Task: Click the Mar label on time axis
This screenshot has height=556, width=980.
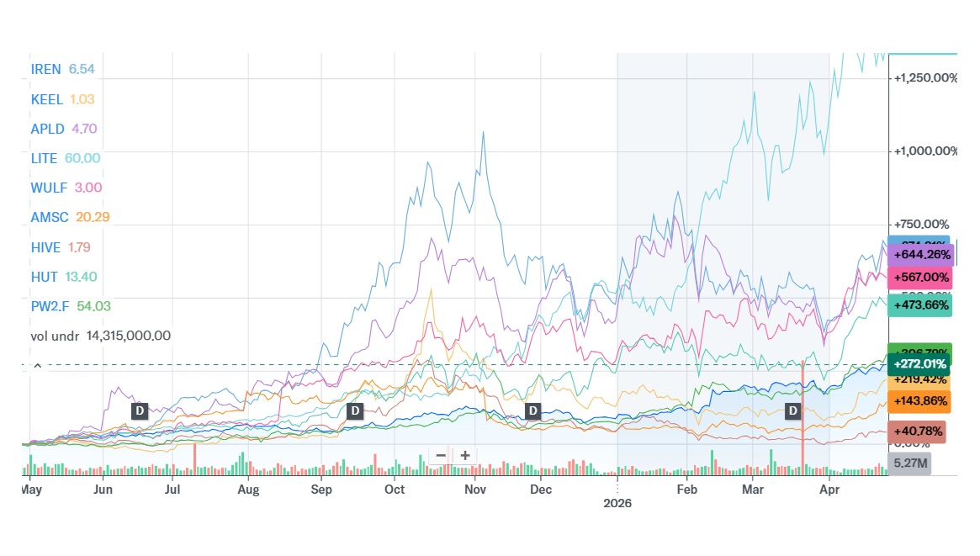Action: coord(753,490)
